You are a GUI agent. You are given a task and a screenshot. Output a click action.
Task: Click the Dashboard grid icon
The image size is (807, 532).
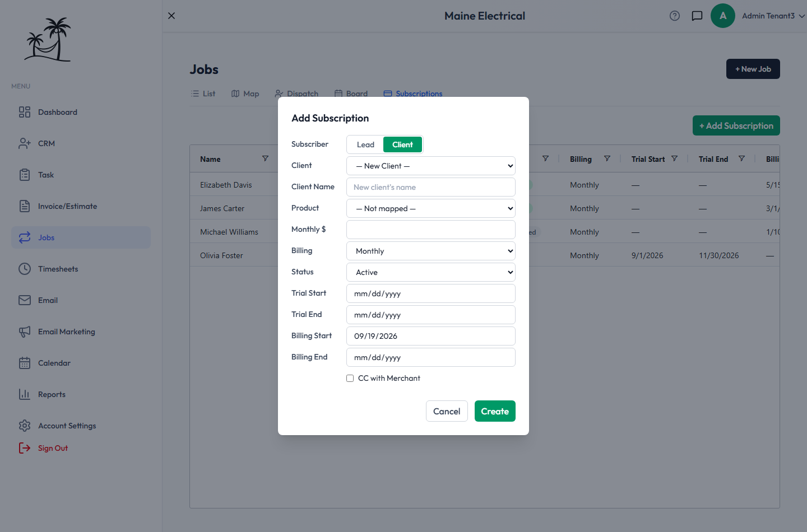[25, 112]
